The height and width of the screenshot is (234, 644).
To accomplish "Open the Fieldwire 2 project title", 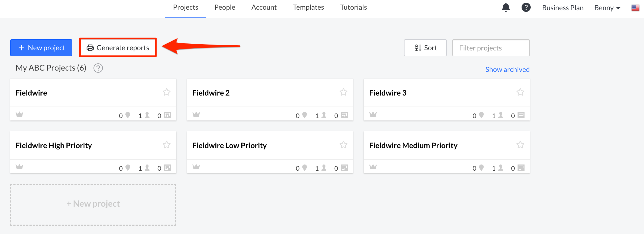I will pyautogui.click(x=211, y=93).
